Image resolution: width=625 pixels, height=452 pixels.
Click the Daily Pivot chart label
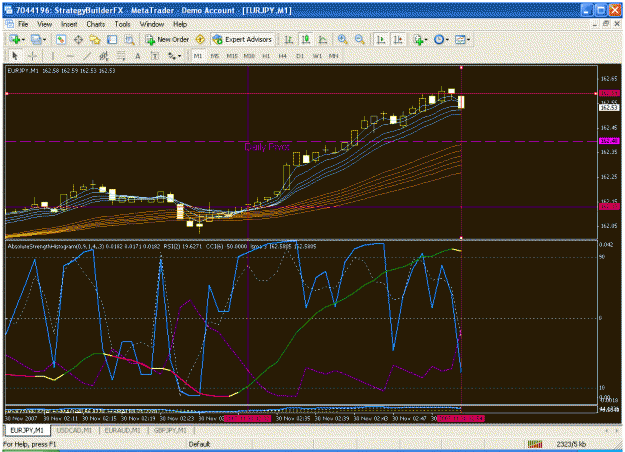click(x=267, y=147)
